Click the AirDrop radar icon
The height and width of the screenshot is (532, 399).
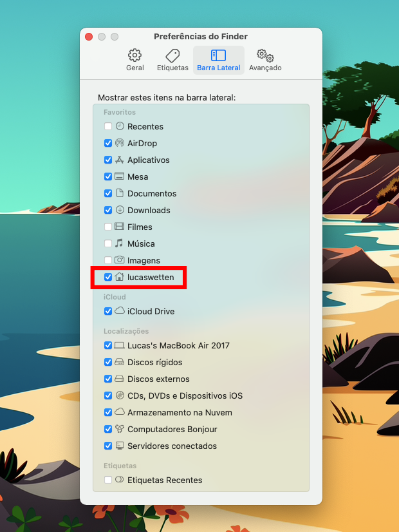pos(120,143)
